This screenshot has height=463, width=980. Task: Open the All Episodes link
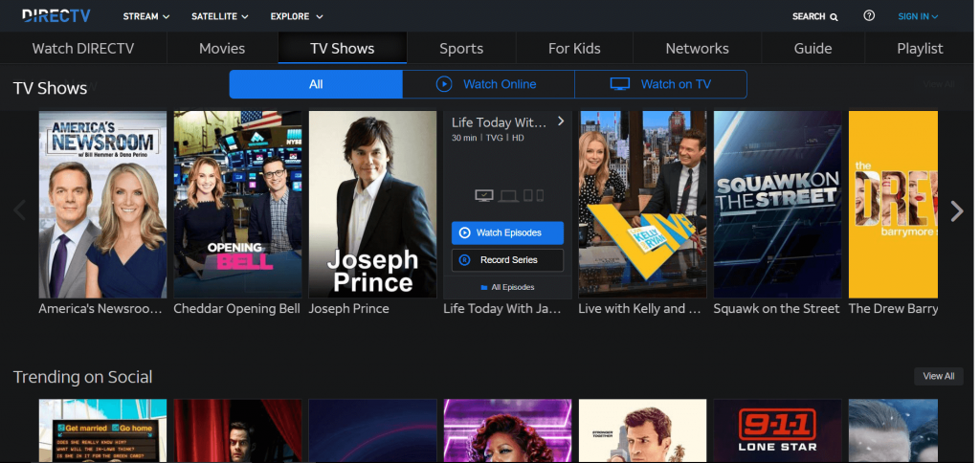507,287
